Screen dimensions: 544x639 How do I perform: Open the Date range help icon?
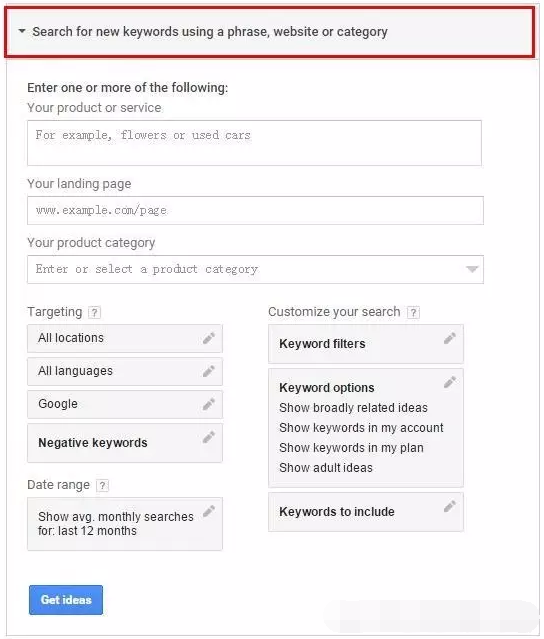coord(102,485)
